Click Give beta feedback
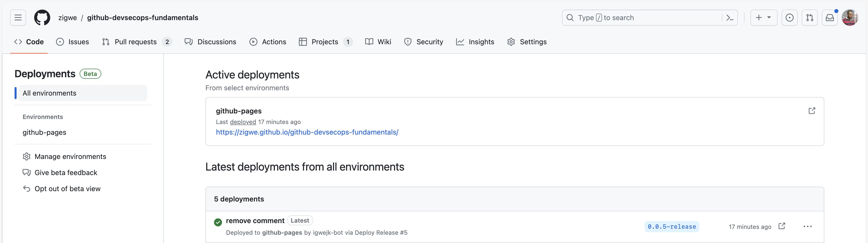 tap(66, 173)
